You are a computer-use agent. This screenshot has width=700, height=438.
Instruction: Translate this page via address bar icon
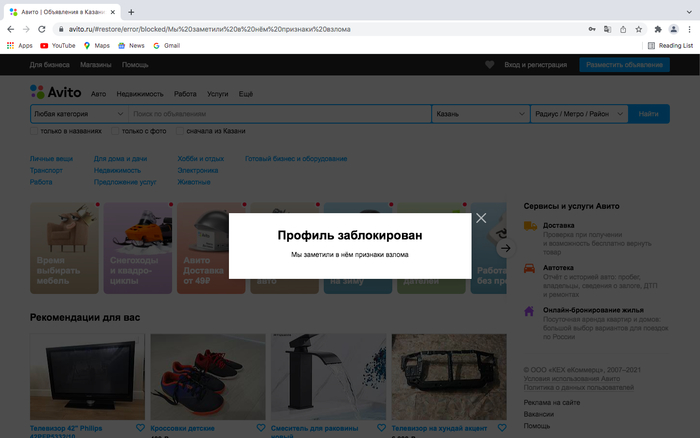coord(607,29)
